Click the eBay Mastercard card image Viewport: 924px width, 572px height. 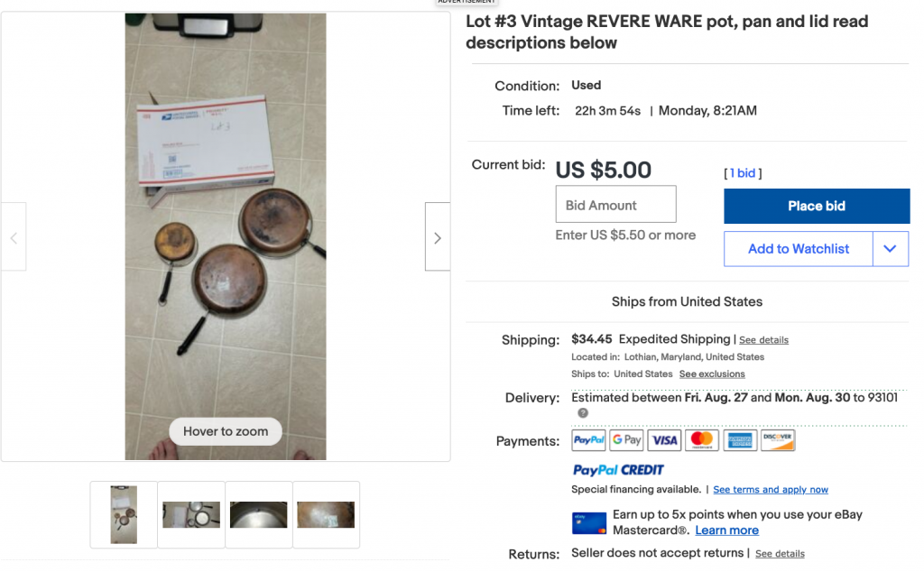(588, 523)
